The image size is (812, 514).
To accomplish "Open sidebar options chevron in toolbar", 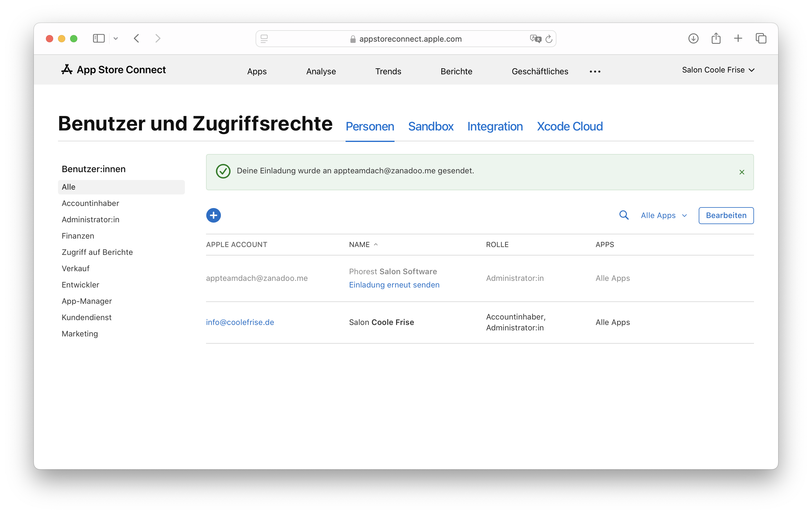I will pyautogui.click(x=116, y=38).
